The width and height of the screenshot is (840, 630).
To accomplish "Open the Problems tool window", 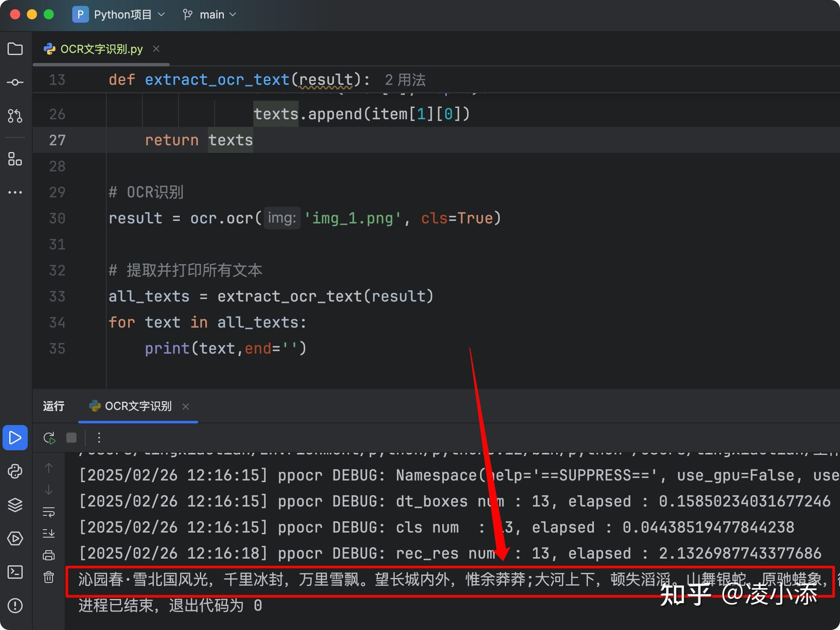I will coord(16,606).
